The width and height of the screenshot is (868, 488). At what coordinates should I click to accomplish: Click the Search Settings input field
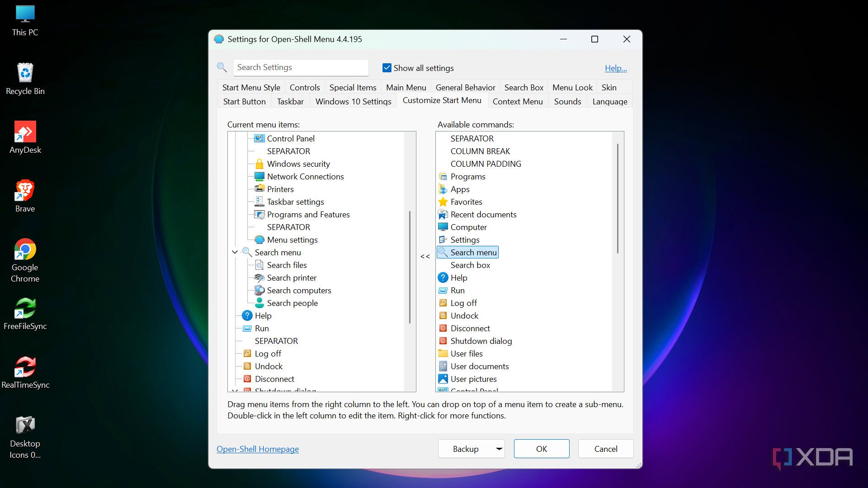click(301, 67)
